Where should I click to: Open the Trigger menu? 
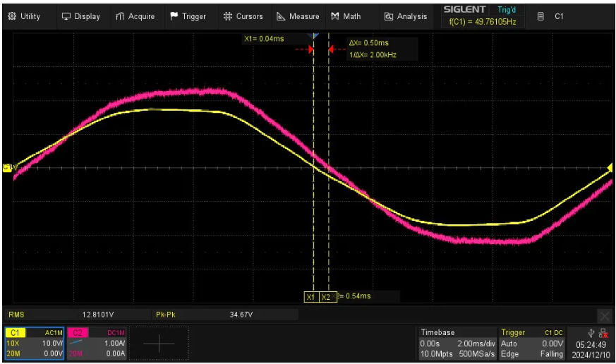coord(188,16)
